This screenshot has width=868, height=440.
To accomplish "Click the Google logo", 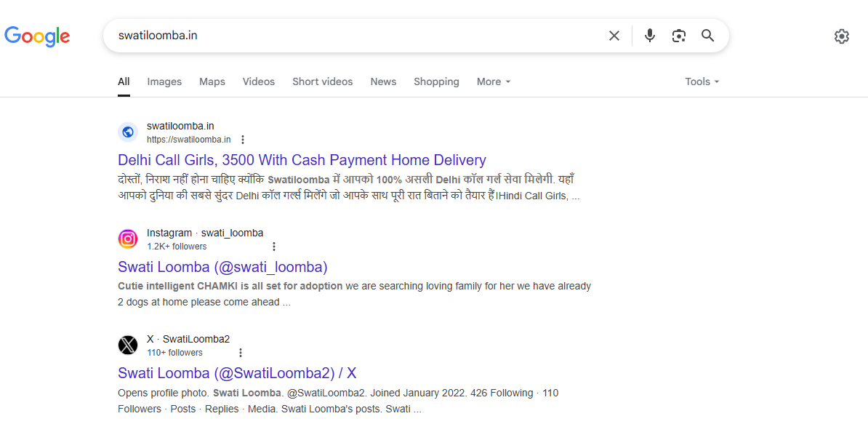I will (x=37, y=36).
